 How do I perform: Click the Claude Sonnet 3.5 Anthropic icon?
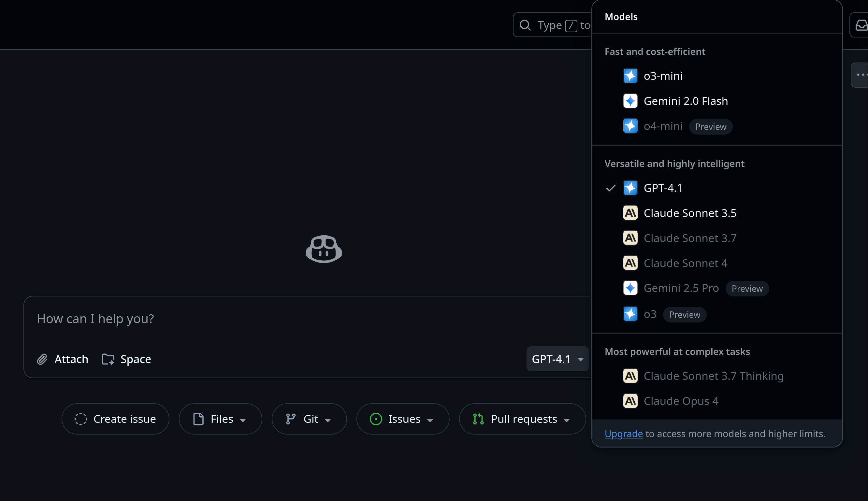[630, 213]
